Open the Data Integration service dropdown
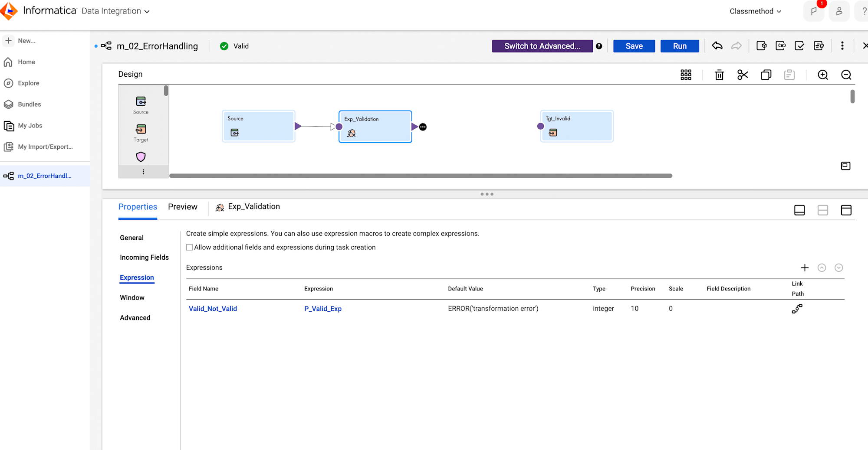Image resolution: width=868 pixels, height=450 pixels. (x=115, y=11)
